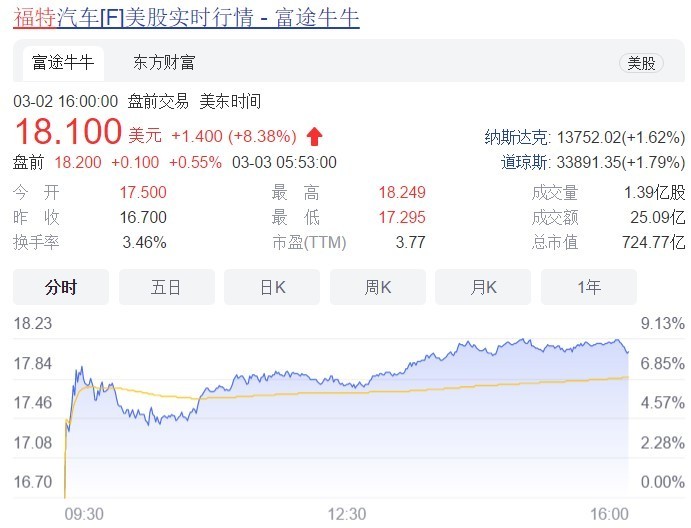The width and height of the screenshot is (691, 528).
Task: Select the 月K chart view
Action: [x=483, y=287]
